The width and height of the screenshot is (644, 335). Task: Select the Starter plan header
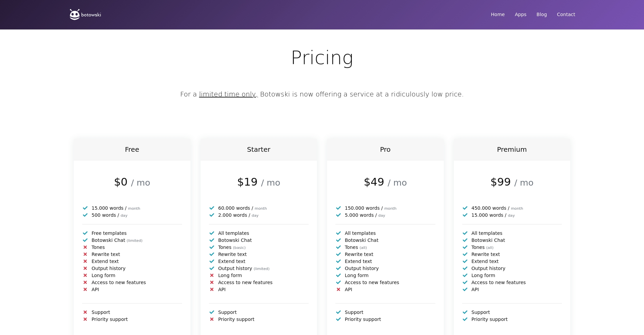[x=258, y=149]
